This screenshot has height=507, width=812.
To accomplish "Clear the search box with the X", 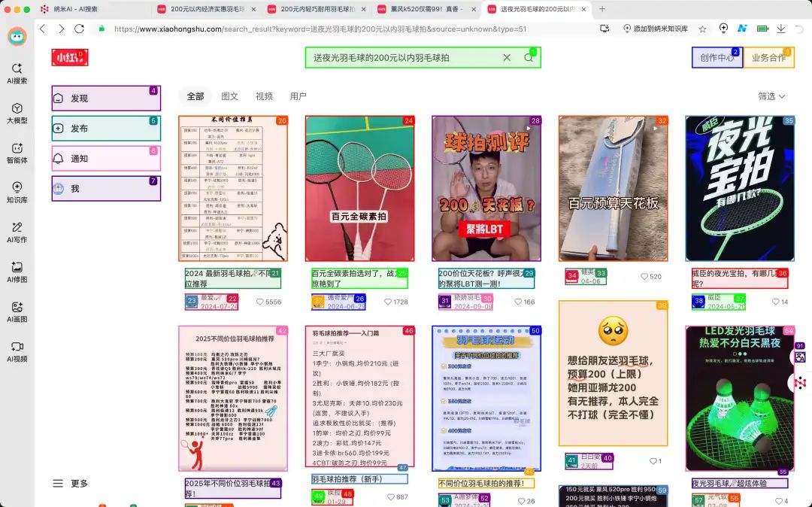I will tap(507, 57).
